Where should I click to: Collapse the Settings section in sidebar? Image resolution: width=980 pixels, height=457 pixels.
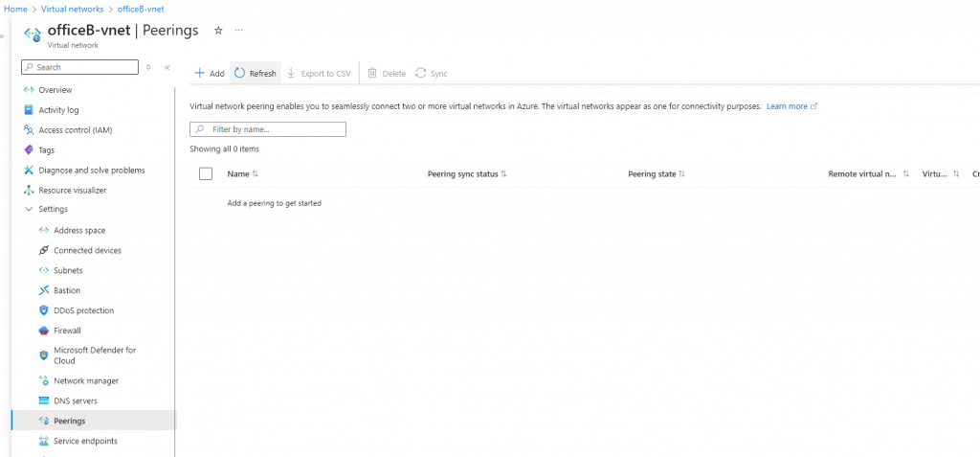pos(29,209)
